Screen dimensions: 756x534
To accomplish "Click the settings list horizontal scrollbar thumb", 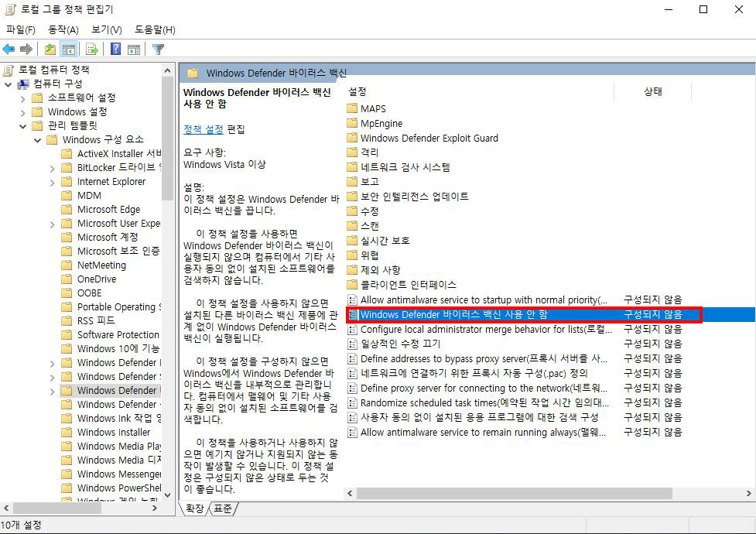I will click(515, 494).
